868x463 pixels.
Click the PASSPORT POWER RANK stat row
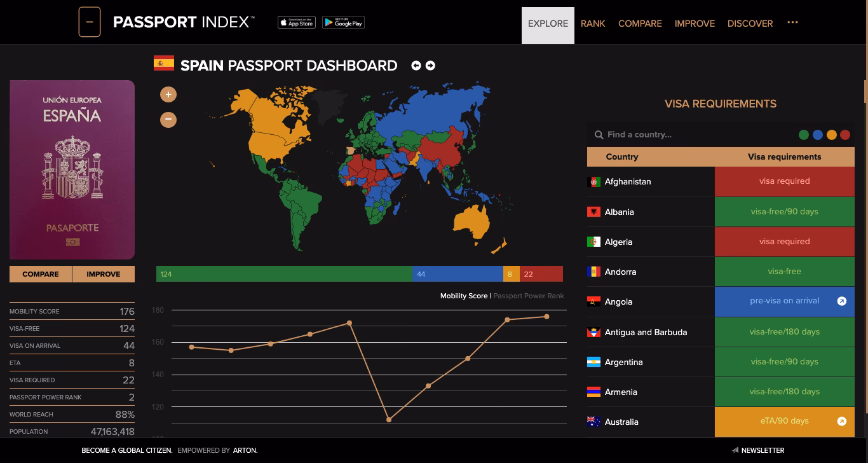coord(72,397)
